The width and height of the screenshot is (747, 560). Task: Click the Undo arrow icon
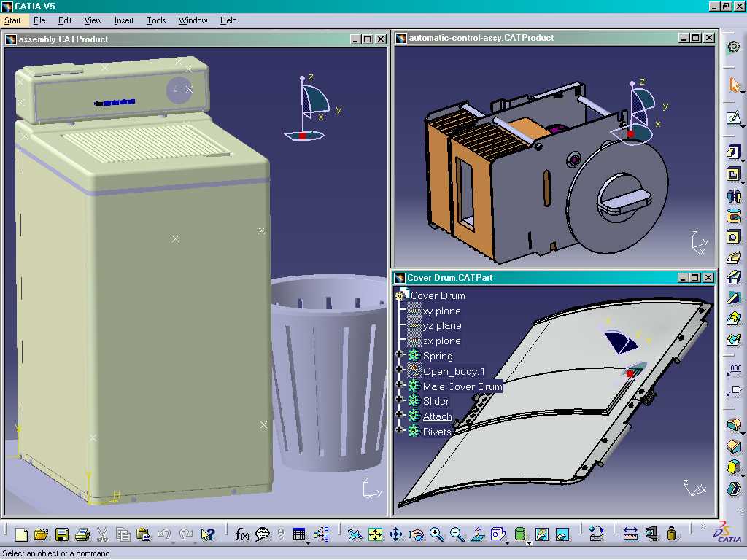164,534
